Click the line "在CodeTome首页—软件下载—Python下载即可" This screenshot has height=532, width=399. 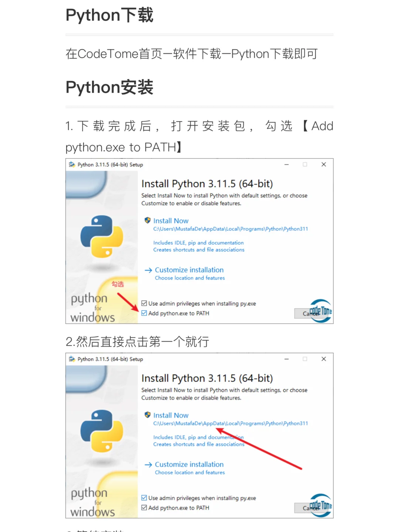tap(192, 54)
